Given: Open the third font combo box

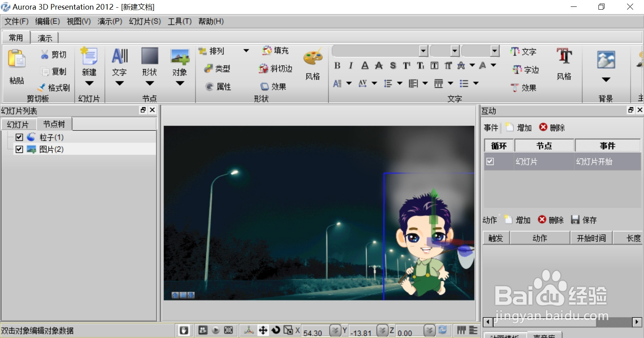Looking at the screenshot, I should click(x=495, y=51).
